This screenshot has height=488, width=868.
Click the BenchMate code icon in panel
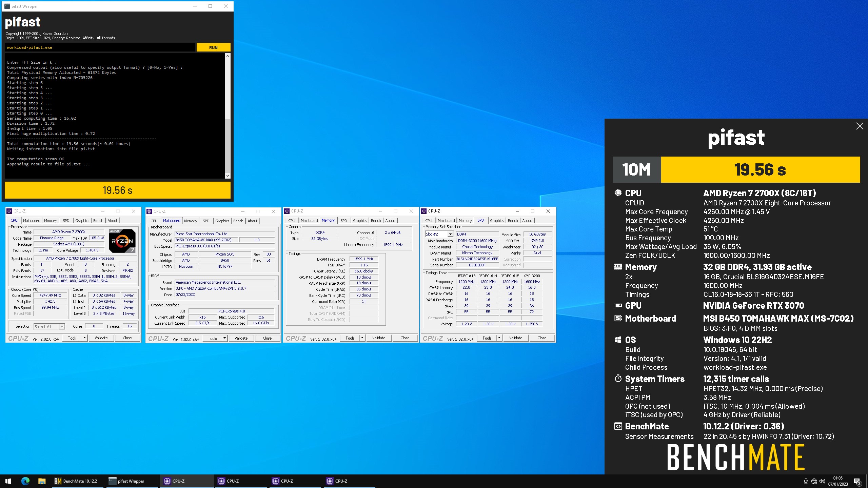(618, 426)
